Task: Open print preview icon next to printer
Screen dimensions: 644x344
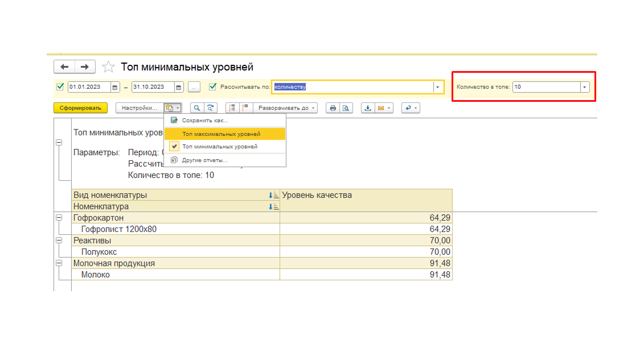Action: tap(346, 108)
